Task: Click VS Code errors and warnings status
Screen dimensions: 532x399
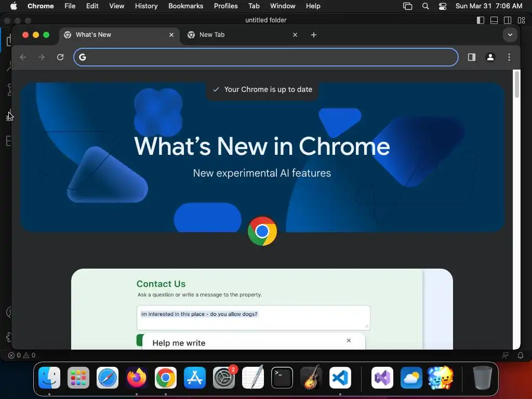Action: click(22, 355)
